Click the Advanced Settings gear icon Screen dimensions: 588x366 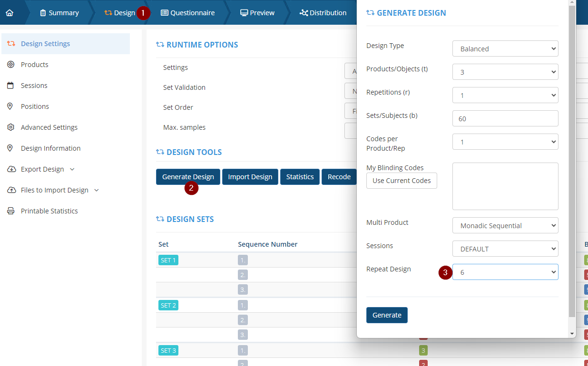(10, 127)
